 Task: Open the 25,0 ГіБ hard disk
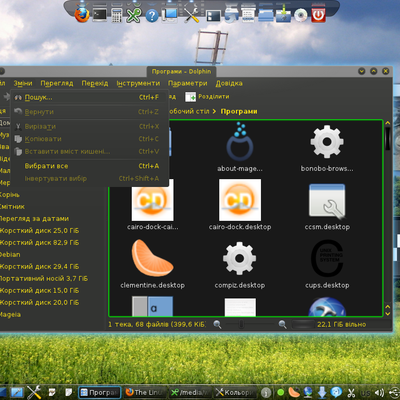pyautogui.click(x=39, y=231)
